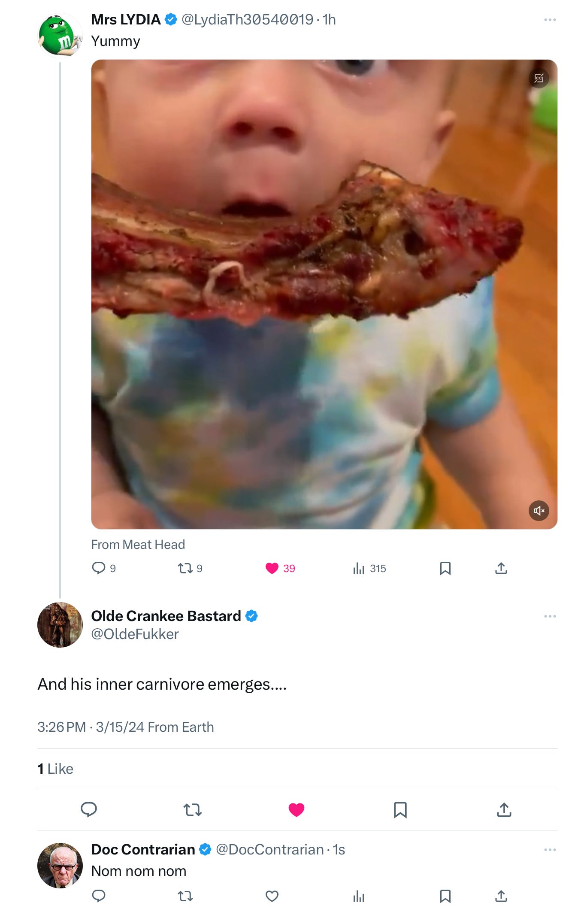Like Doc Contrarian's Nom nom nom reply
The width and height of the screenshot is (578, 924).
pyautogui.click(x=272, y=896)
